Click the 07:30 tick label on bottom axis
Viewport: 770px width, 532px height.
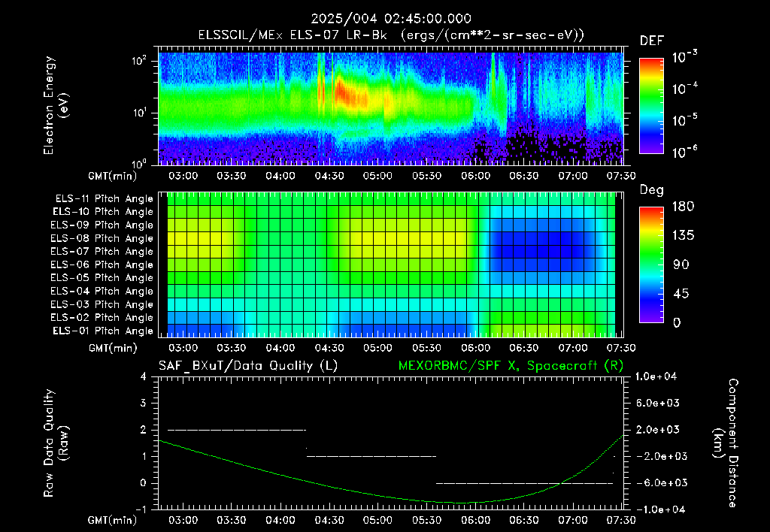622,520
